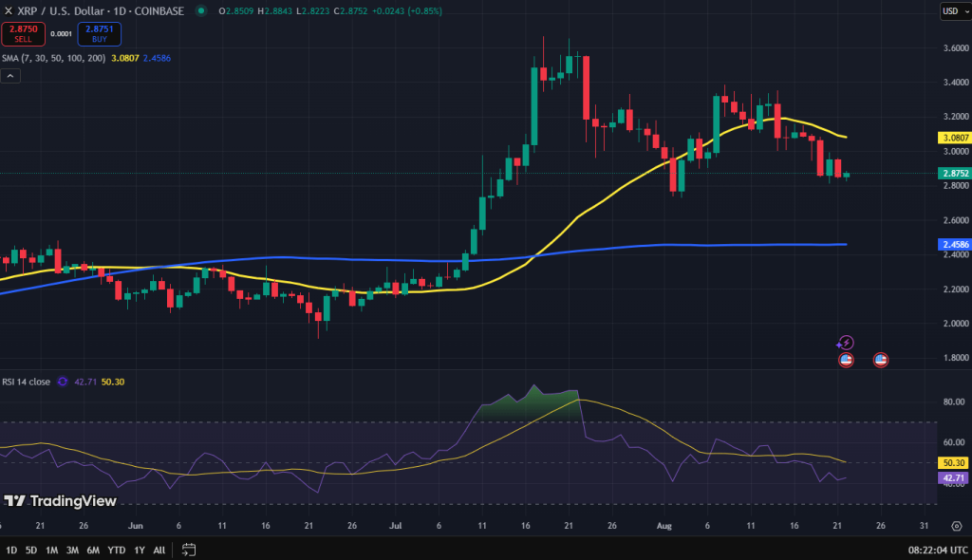Select the 1M range tab
This screenshot has width=972, height=560.
coord(52,550)
